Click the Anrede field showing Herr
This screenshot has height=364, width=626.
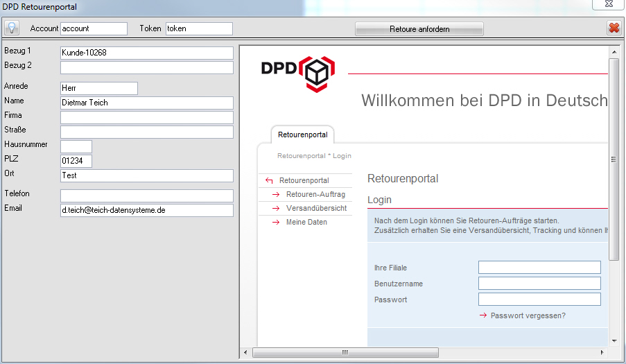pos(99,88)
